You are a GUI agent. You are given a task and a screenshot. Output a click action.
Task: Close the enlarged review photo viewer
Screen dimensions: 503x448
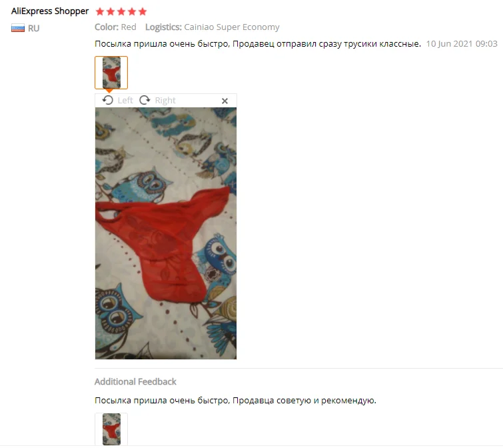225,101
